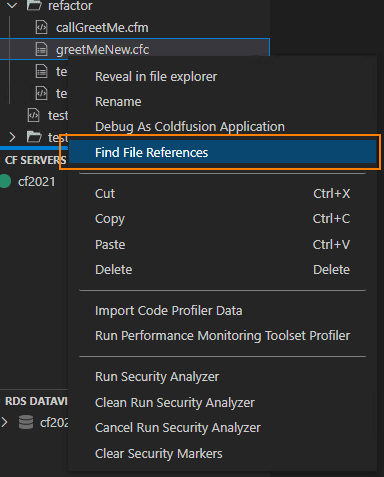Expand the cf2021 RDS datasource node
Viewport: 384px width, 477px height.
click(x=5, y=422)
